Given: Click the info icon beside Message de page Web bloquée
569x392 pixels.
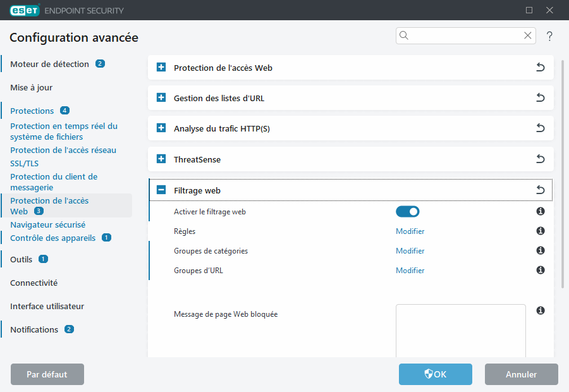Looking at the screenshot, I should 541,309.
